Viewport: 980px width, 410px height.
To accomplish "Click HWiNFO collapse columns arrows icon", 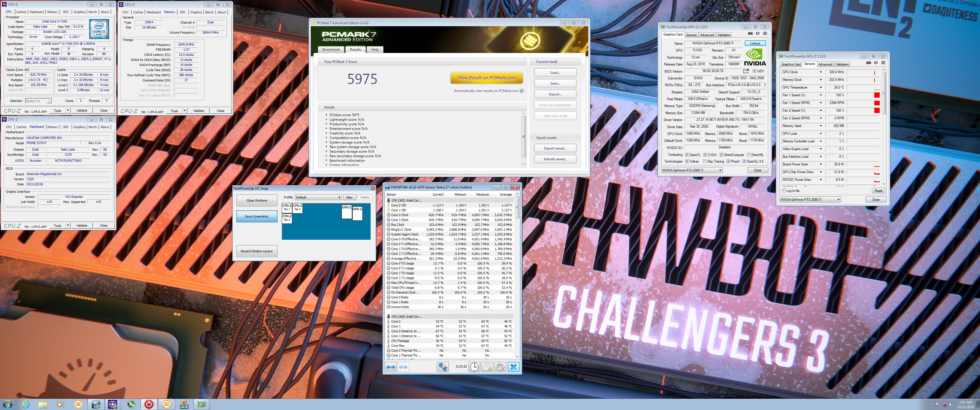I will click(x=403, y=367).
